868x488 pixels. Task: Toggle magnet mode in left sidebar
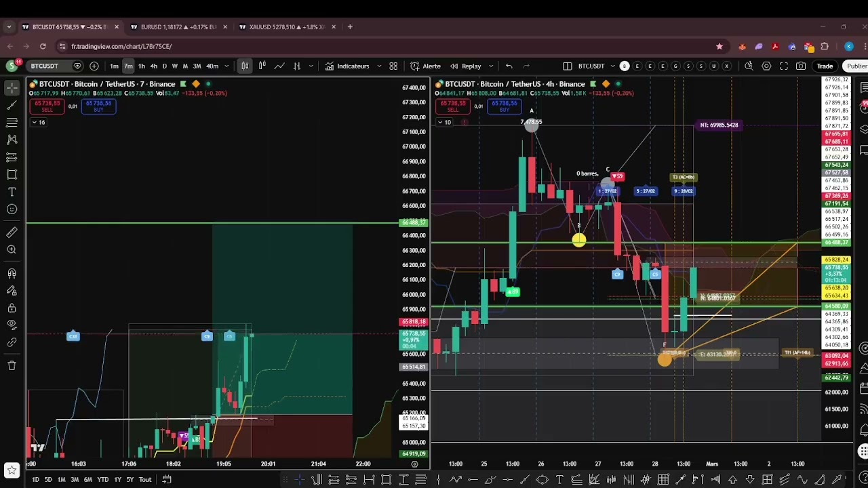coord(12,274)
